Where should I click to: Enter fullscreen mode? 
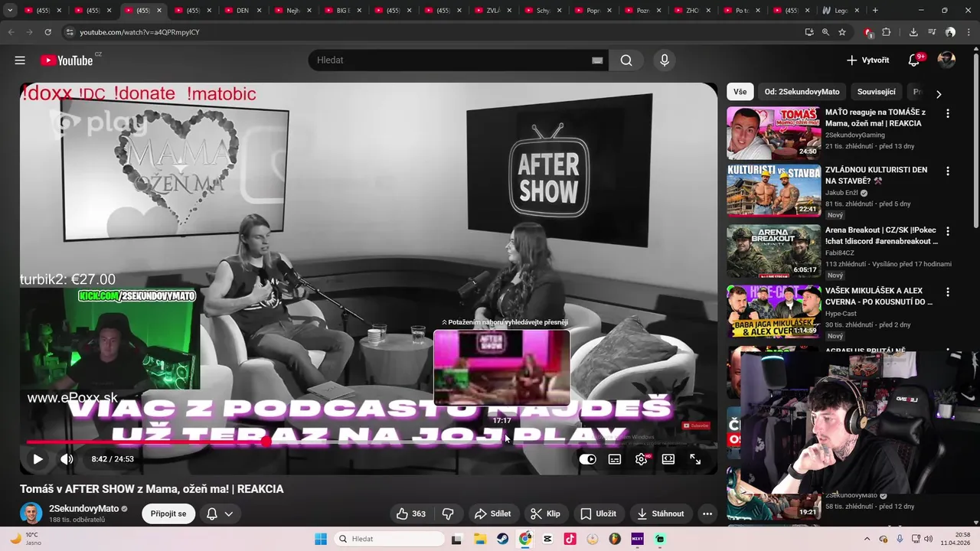(695, 459)
